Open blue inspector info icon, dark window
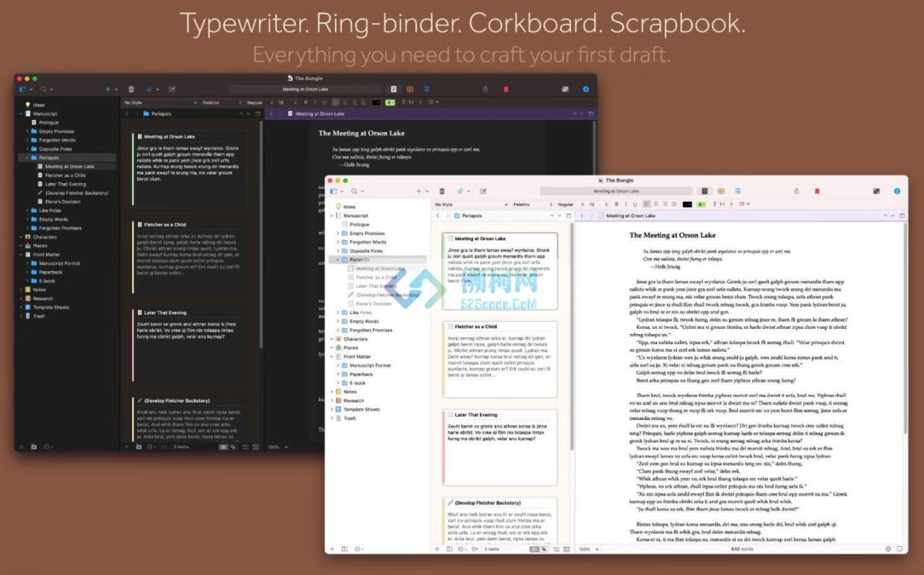This screenshot has width=924, height=575. (585, 89)
